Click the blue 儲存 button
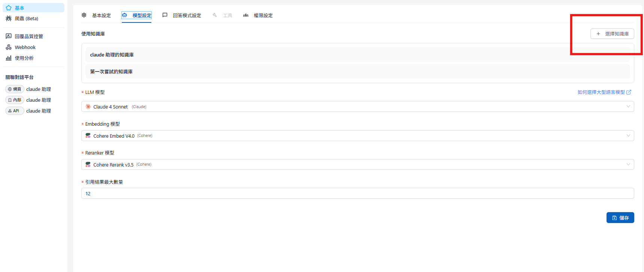This screenshot has height=272, width=644. (x=620, y=218)
